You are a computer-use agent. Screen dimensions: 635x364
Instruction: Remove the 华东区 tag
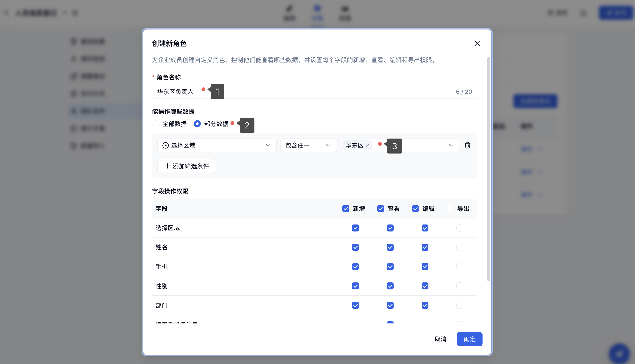[368, 145]
